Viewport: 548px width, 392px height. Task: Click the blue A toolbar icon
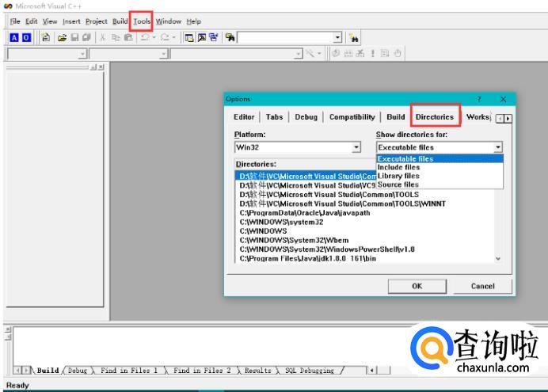[x=14, y=37]
